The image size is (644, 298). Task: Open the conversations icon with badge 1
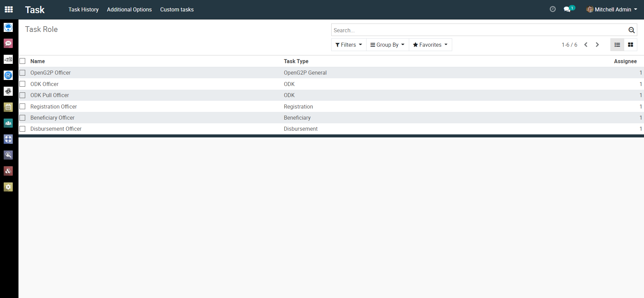[568, 9]
